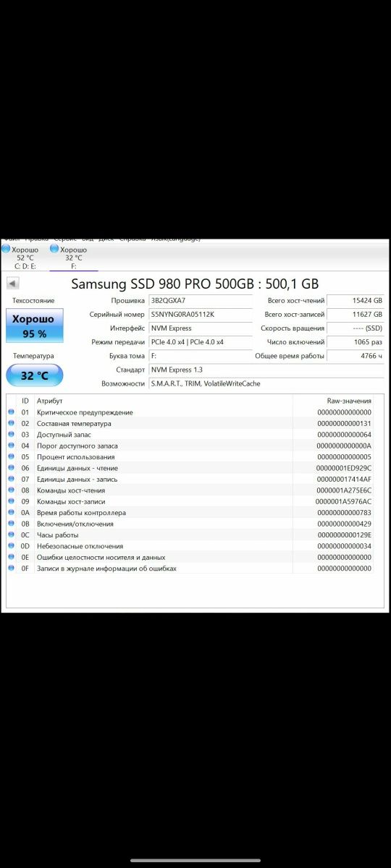
Task: Click rotation rate value ---- (SSD)
Action: [x=356, y=328]
